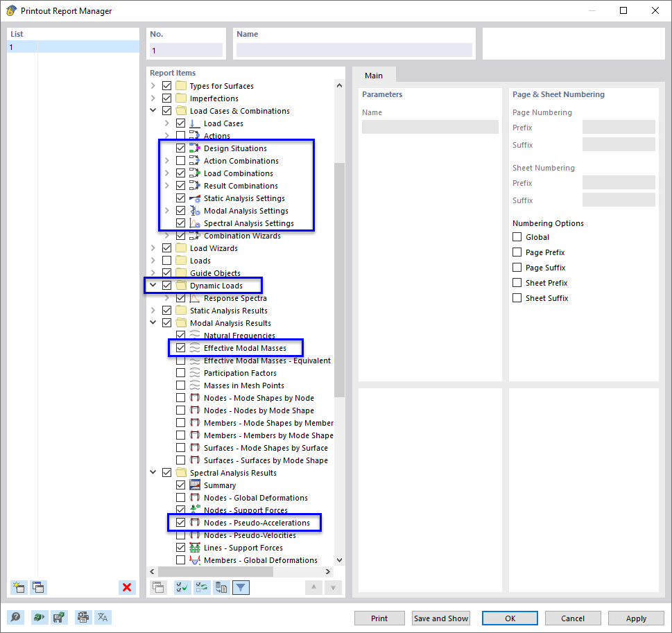Create a new printout report with the new icon
The image size is (672, 633).
[19, 587]
